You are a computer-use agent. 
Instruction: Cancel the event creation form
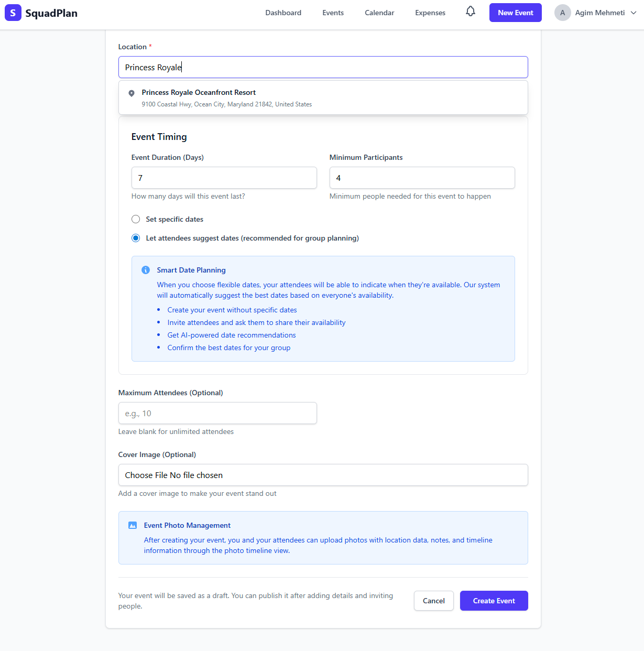tap(433, 601)
